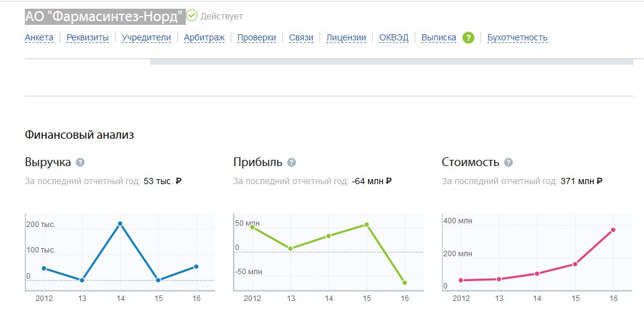
Task: Switch to the Проверки section
Action: pos(257,38)
